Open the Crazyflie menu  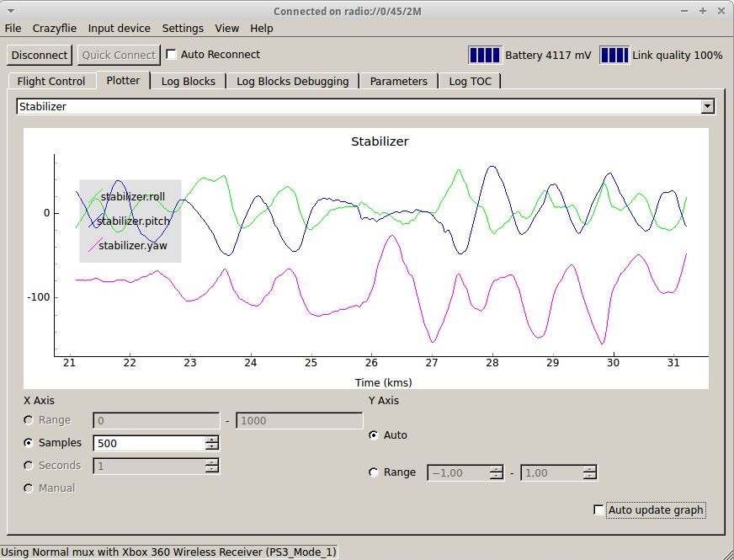point(55,28)
